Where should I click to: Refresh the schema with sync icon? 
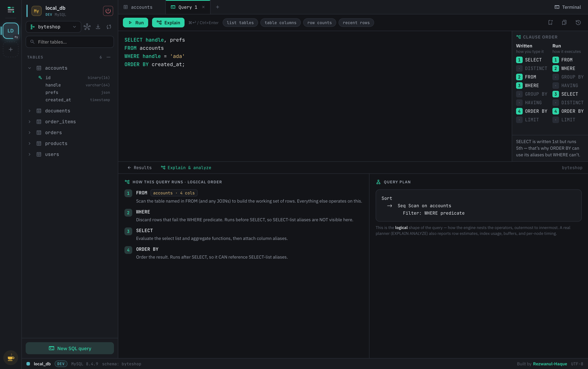pyautogui.click(x=109, y=27)
